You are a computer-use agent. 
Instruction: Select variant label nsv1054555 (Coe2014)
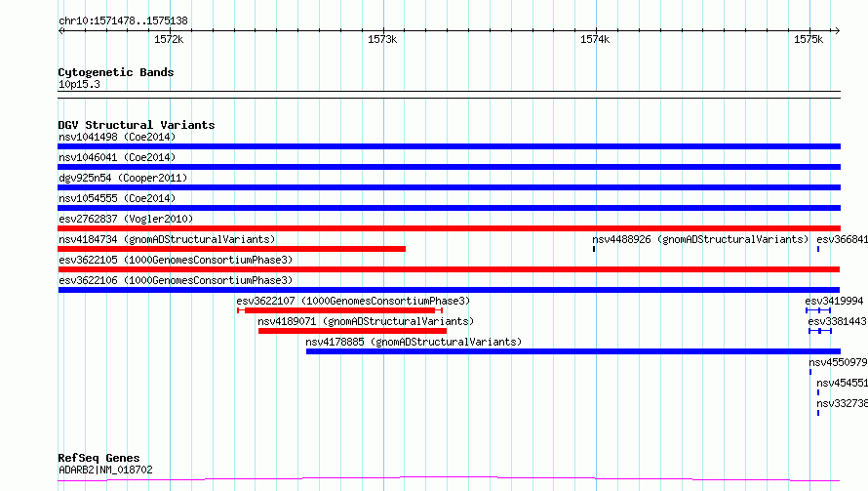pyautogui.click(x=117, y=198)
